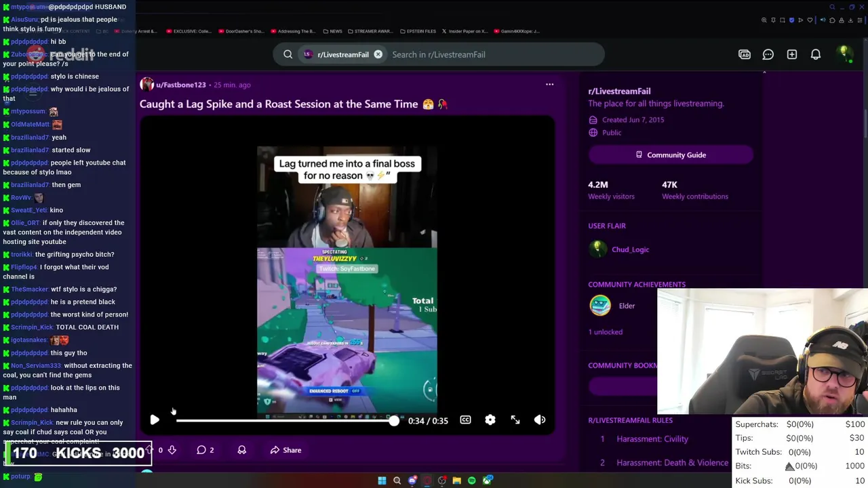Screen dimensions: 868x488
Task: Toggle the browser ad-blocker shield
Action: click(791, 20)
